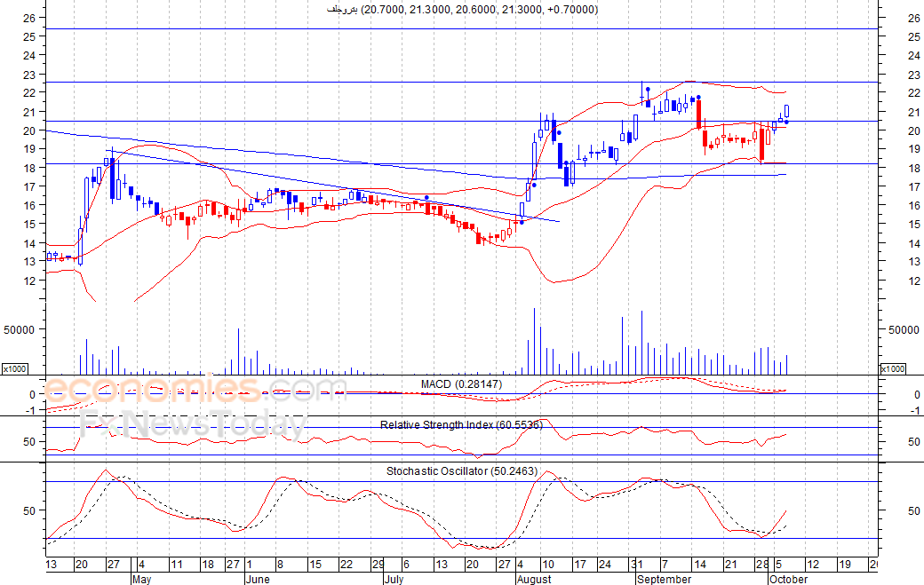The image size is (924, 585).
Task: Click the 25 price label on right axis
Action: point(913,37)
